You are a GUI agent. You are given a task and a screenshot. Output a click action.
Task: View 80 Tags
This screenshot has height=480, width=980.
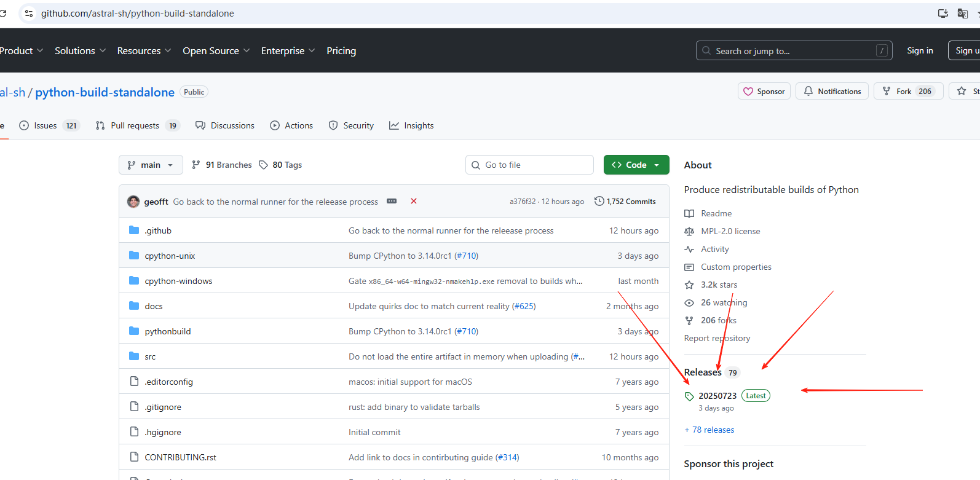click(x=280, y=165)
